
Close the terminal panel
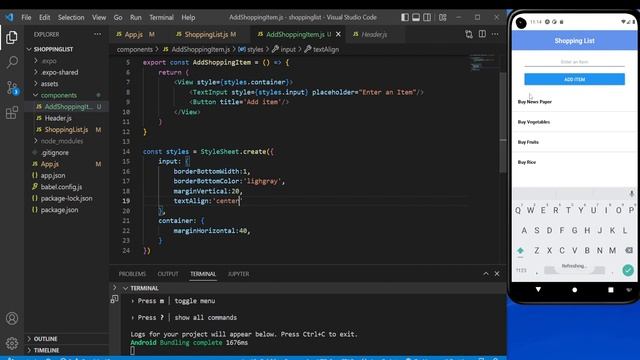click(497, 273)
